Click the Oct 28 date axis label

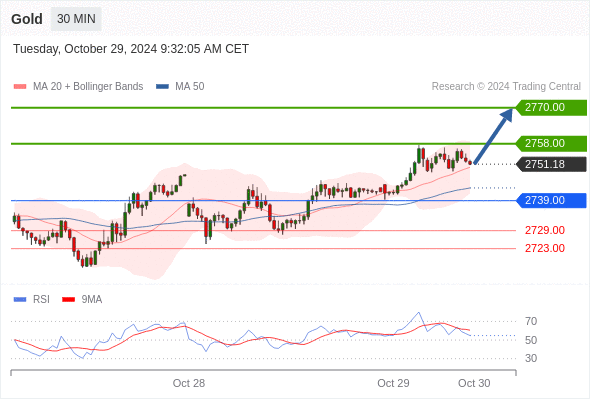(x=189, y=383)
